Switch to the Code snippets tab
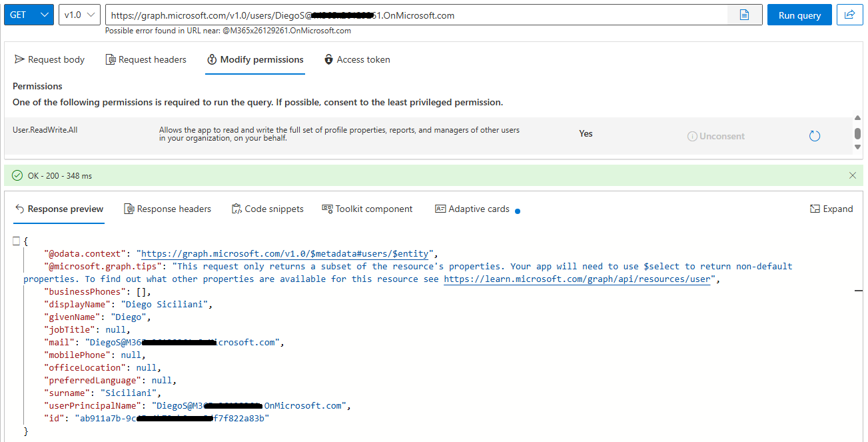 (x=267, y=209)
